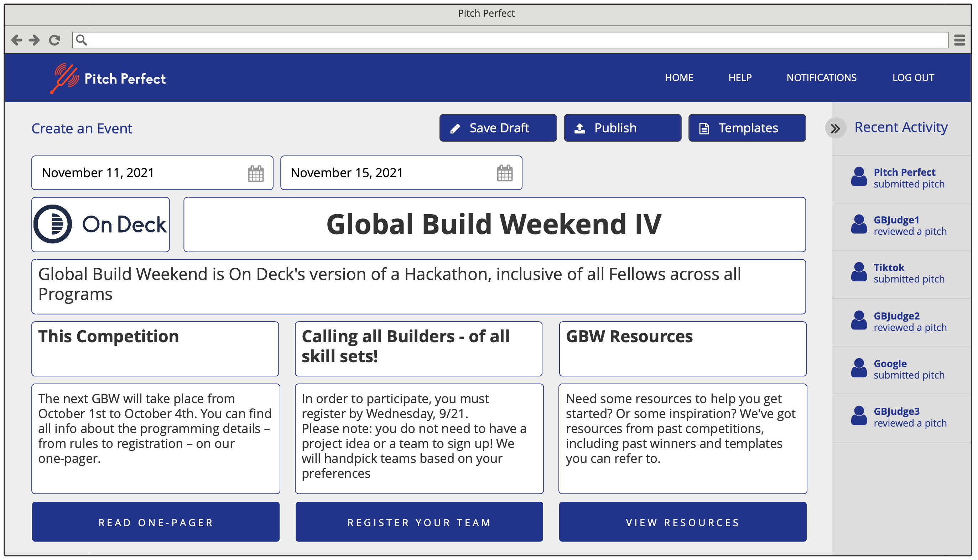Screen dimensions: 978x560
Task: Select the pencil icon on Save Draft
Action: click(x=456, y=128)
